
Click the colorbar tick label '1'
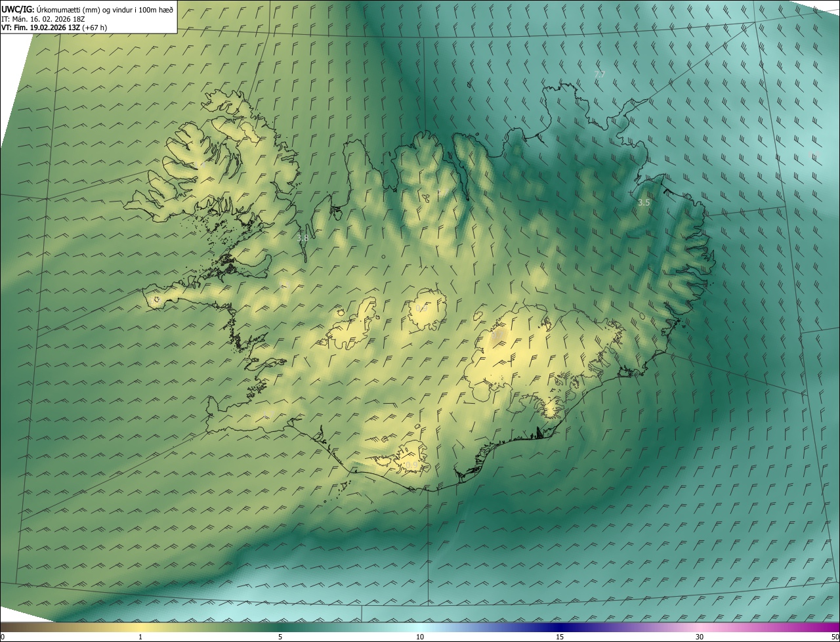coord(140,637)
